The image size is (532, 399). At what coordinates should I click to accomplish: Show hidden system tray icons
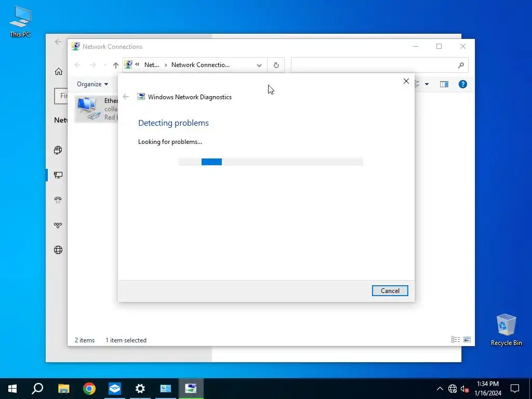[440, 389]
